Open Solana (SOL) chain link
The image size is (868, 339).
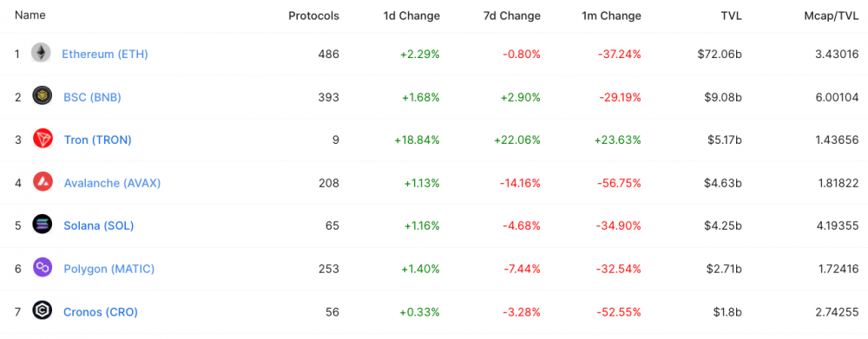pyautogui.click(x=99, y=225)
